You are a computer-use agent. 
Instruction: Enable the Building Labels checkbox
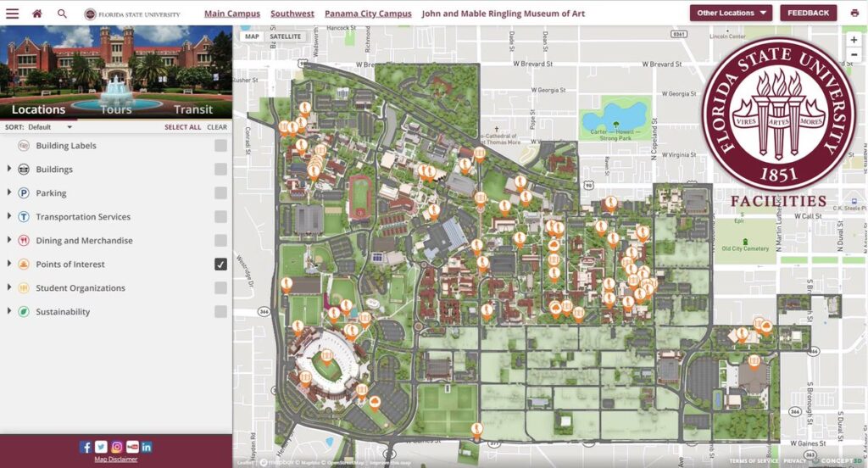(x=220, y=146)
